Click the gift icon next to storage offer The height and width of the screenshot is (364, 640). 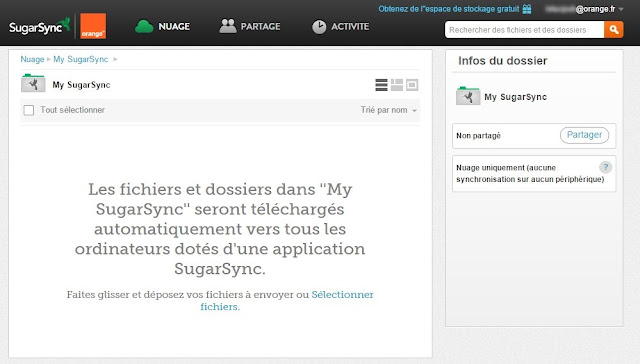coord(527,9)
